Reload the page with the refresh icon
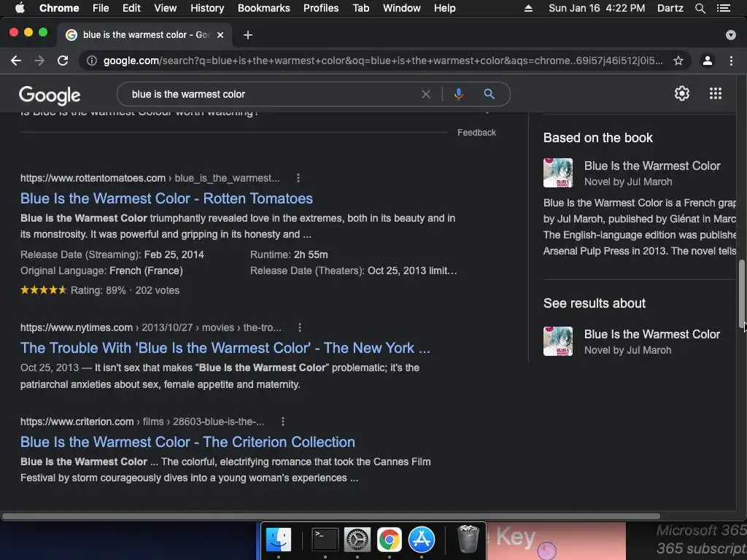The image size is (747, 560). [x=63, y=61]
